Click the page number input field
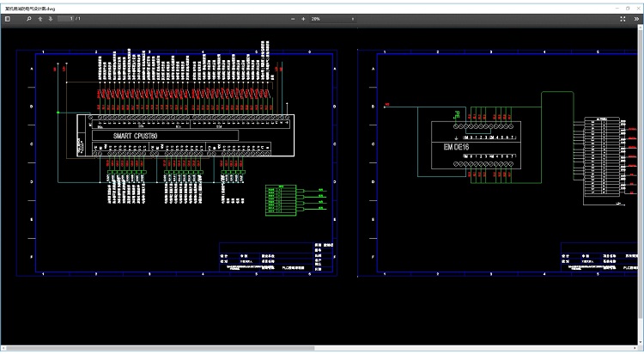 click(x=66, y=18)
